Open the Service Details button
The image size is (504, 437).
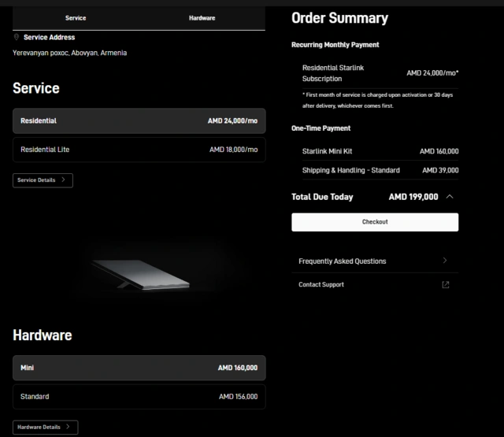[43, 180]
